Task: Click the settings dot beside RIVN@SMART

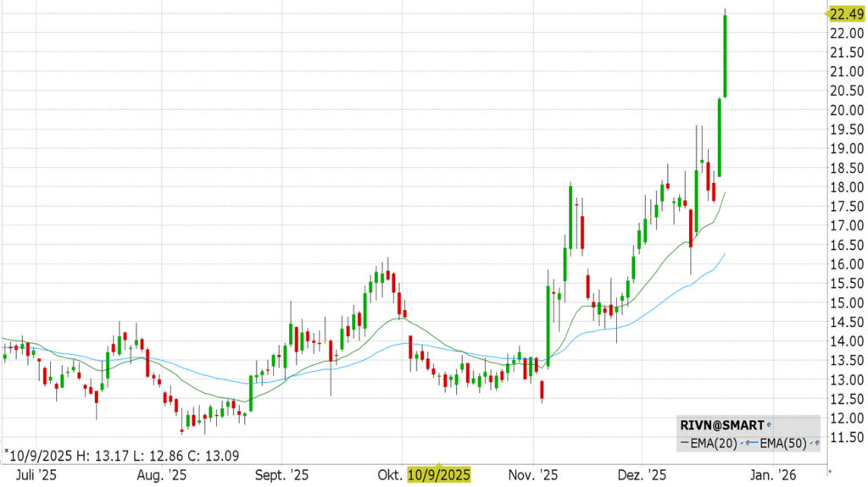Action: (x=769, y=424)
